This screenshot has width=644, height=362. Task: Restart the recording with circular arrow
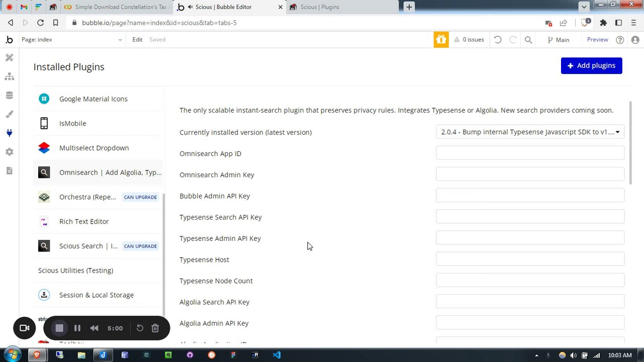[x=140, y=328]
